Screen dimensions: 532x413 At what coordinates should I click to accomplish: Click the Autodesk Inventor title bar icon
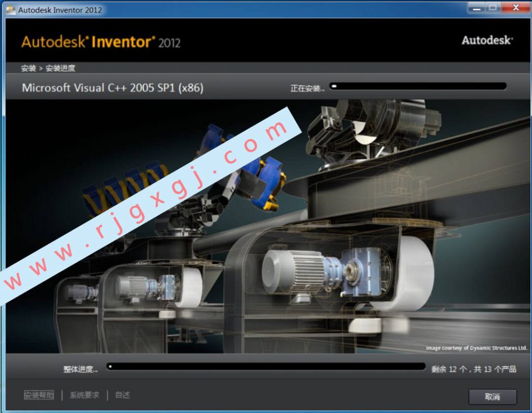pyautogui.click(x=10, y=9)
